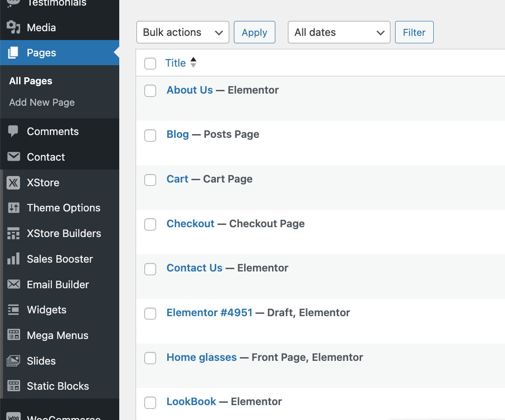The image size is (505, 420).
Task: Check the Blog page checkbox
Action: coord(150,135)
